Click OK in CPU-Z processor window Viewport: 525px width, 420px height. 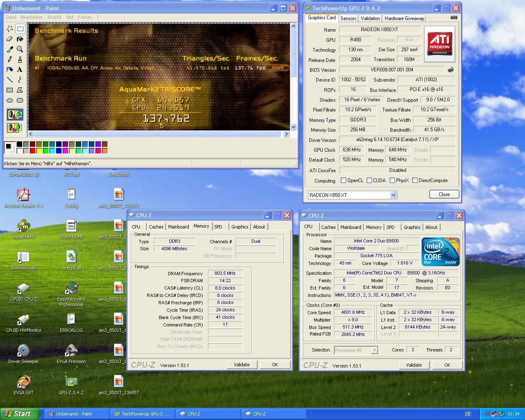[447, 365]
